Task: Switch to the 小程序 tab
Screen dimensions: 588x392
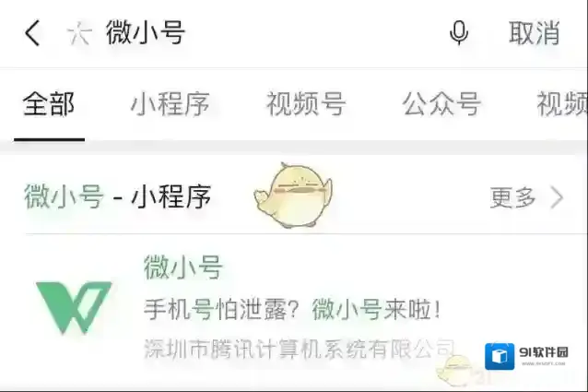Action: 170,104
